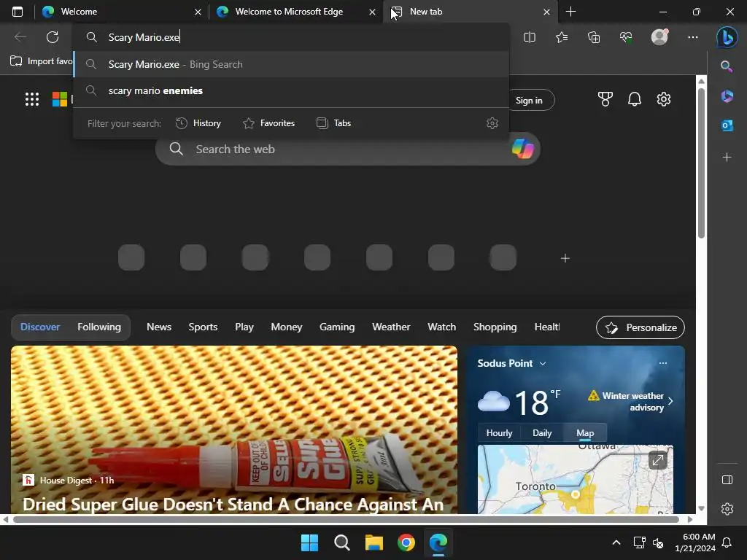Open Browser essentials heart icon
Image resolution: width=747 pixels, height=560 pixels.
[x=626, y=37]
